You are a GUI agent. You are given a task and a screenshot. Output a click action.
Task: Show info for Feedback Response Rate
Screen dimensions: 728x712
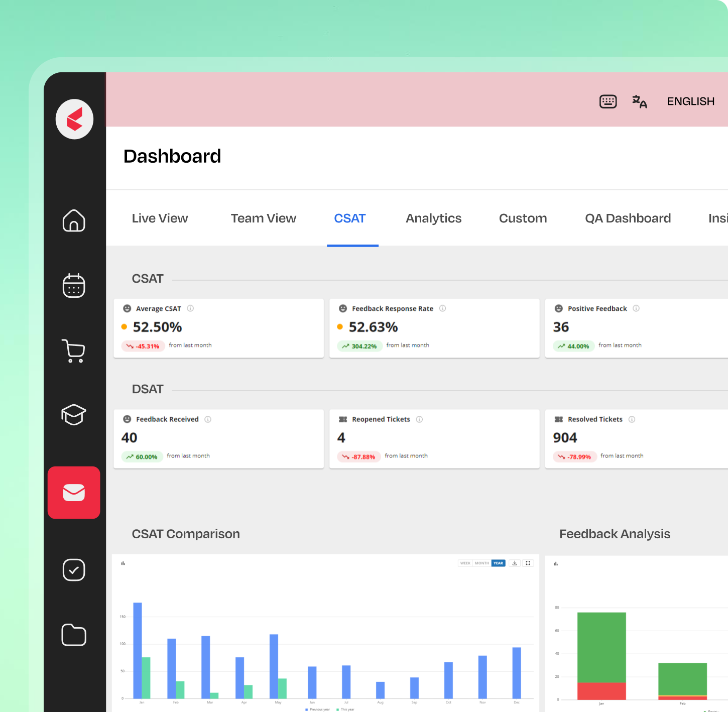(442, 308)
